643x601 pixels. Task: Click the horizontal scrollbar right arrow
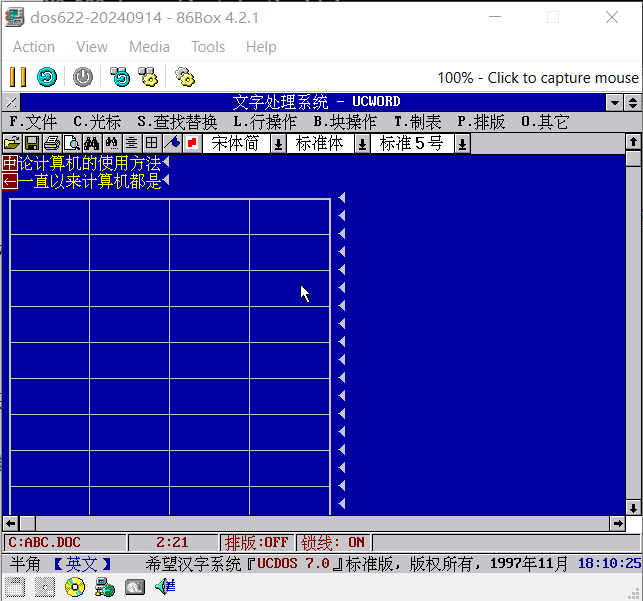[x=616, y=523]
